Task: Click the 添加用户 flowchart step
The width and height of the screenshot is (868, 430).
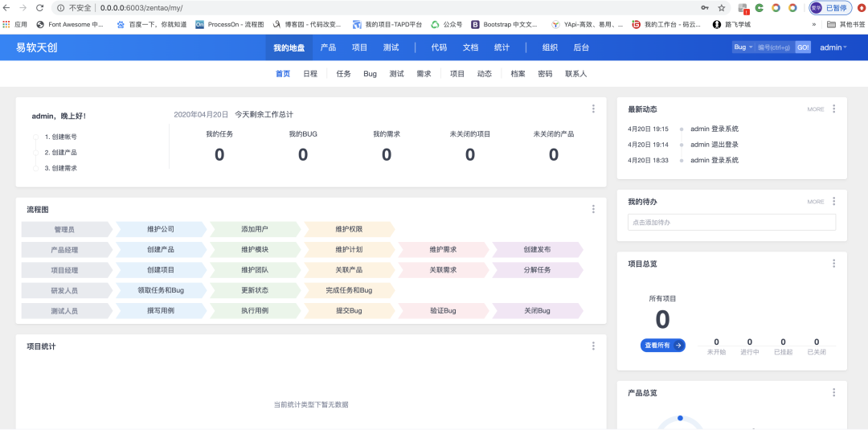Action: click(x=255, y=228)
